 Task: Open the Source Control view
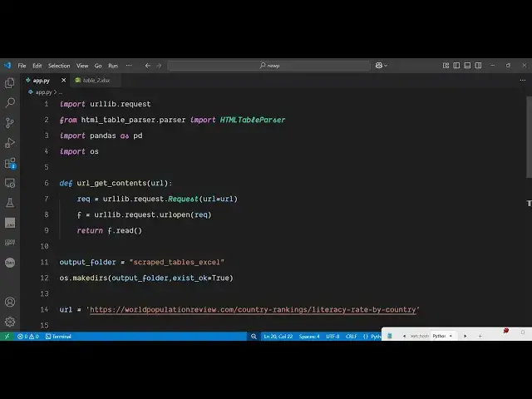(x=10, y=122)
